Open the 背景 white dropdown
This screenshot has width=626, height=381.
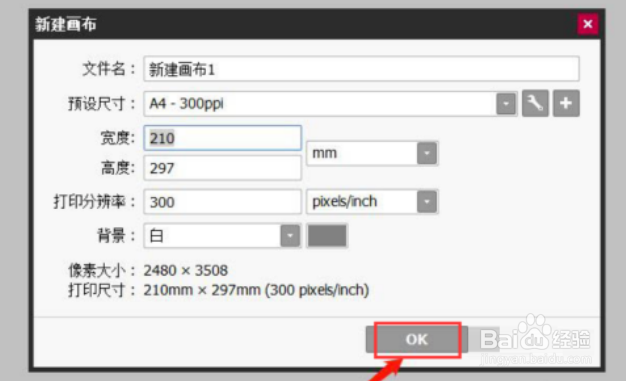point(290,236)
